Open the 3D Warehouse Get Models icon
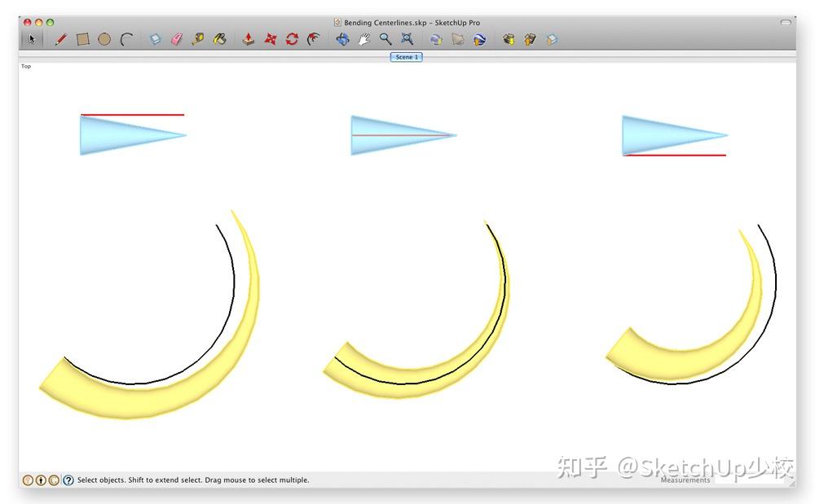The height and width of the screenshot is (504, 815). point(510,38)
